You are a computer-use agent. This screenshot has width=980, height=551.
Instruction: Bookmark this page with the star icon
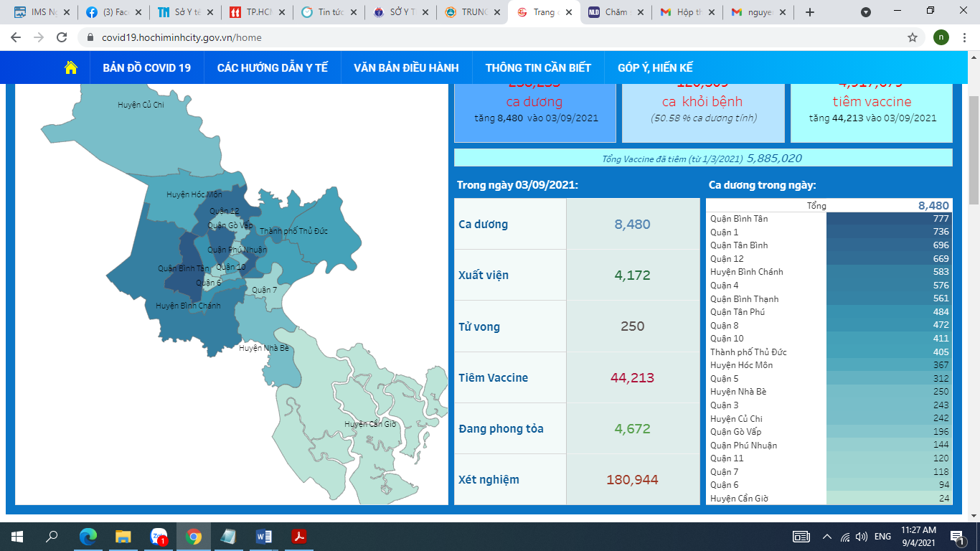pos(913,37)
